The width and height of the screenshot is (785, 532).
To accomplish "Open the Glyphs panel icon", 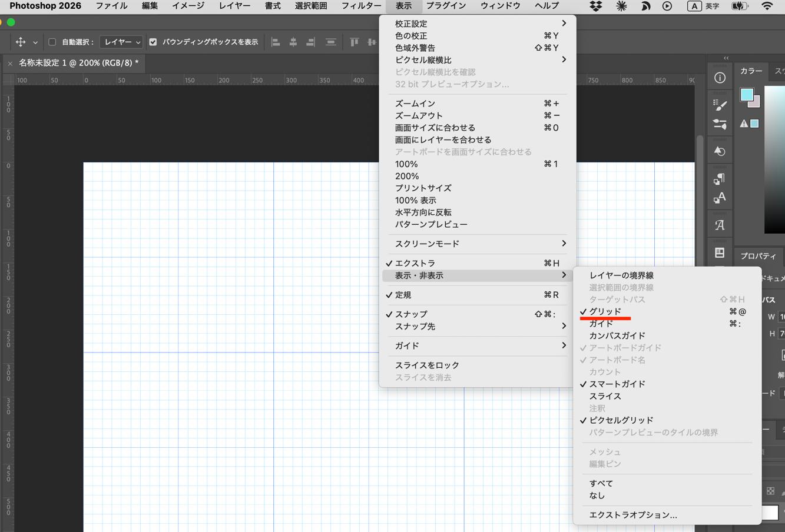I will click(x=720, y=225).
